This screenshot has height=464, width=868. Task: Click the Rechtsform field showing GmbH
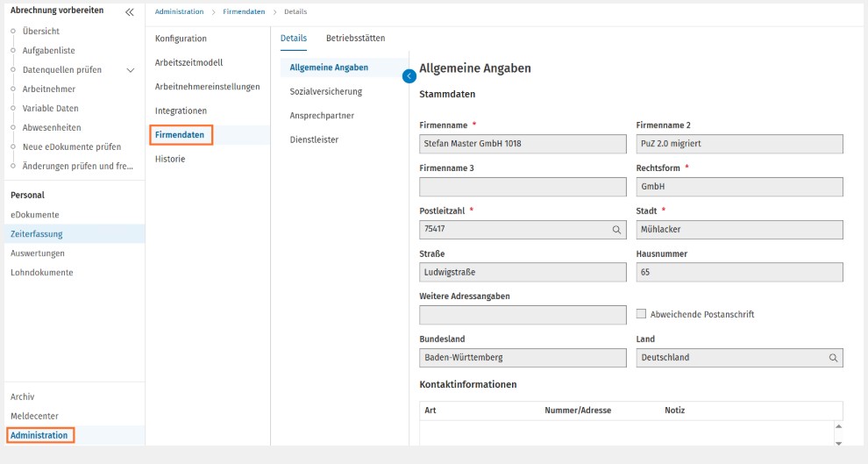coord(740,187)
